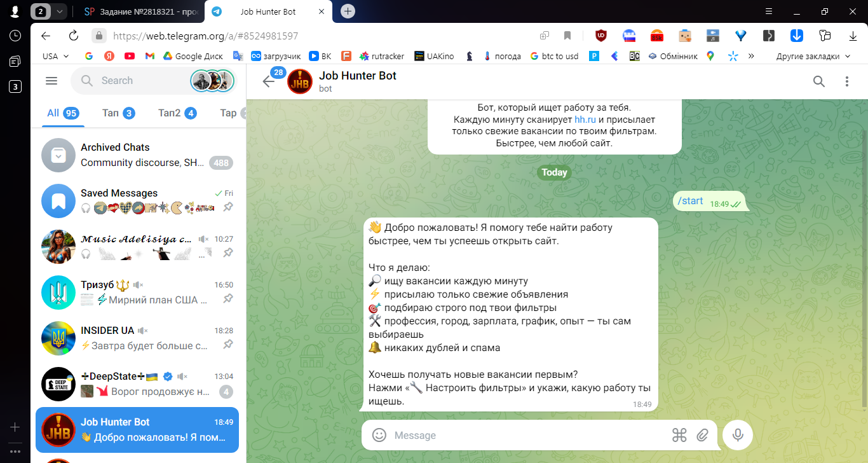Open the browser hamburger menu in titlebar
This screenshot has height=463, width=868.
click(769, 11)
